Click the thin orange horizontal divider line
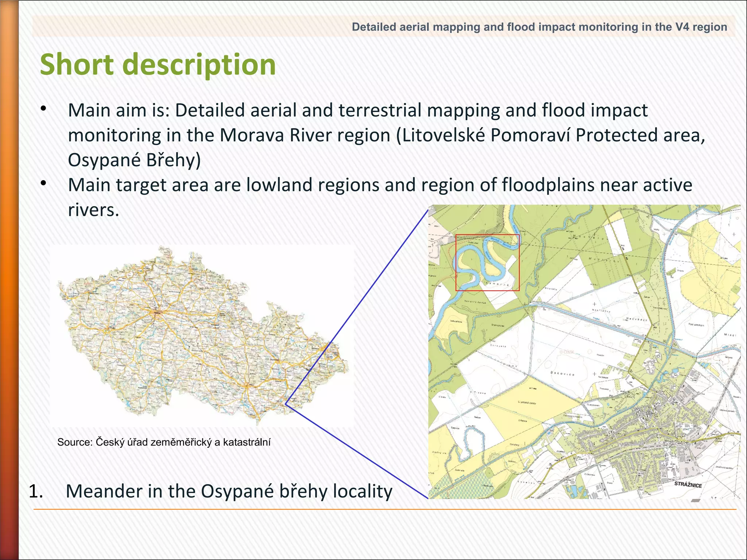The width and height of the screenshot is (747, 560). click(x=384, y=509)
